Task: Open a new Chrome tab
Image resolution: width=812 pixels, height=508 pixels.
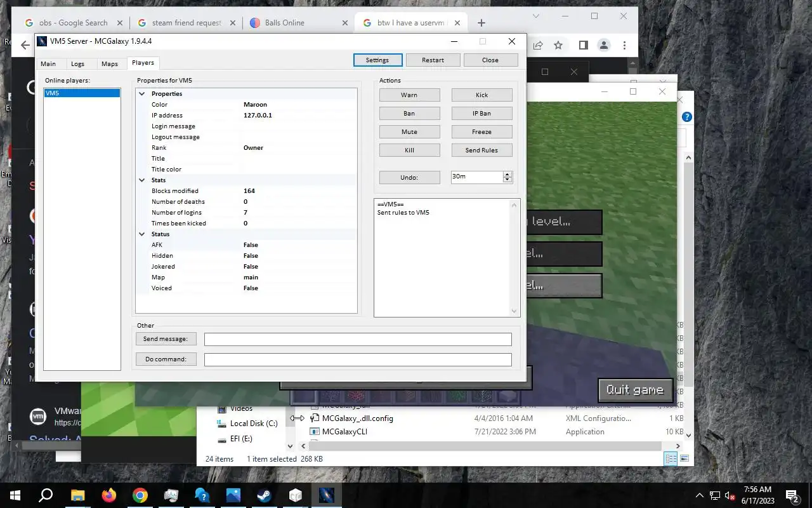Action: pyautogui.click(x=481, y=23)
